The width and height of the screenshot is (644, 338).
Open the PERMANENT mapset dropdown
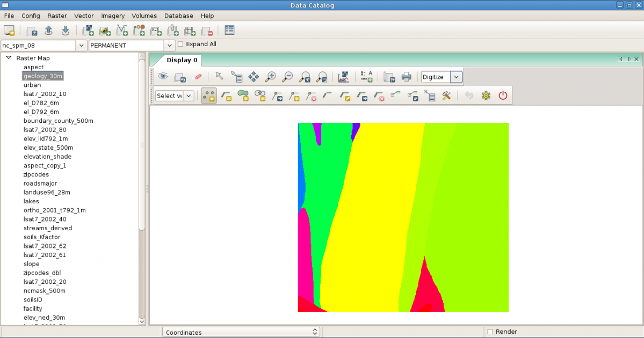point(170,46)
